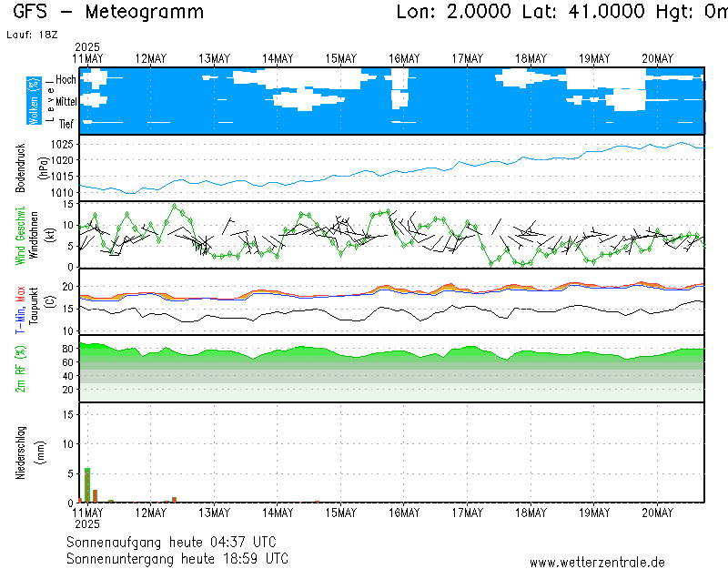Click the green "2m RF (%)" axis title
Image resolution: width=728 pixels, height=569 pixels.
[x=20, y=369]
